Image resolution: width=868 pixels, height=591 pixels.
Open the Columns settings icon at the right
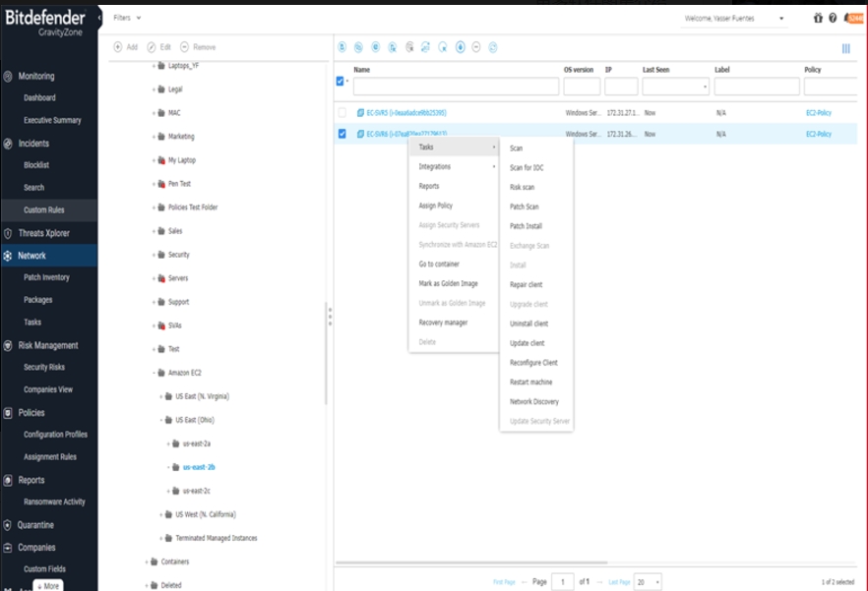(x=845, y=47)
